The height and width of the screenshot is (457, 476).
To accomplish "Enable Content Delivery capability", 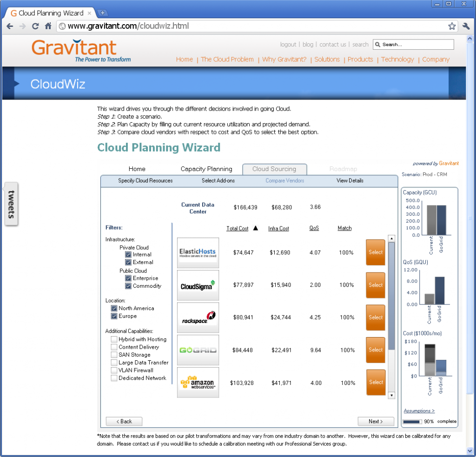I will click(x=114, y=347).
